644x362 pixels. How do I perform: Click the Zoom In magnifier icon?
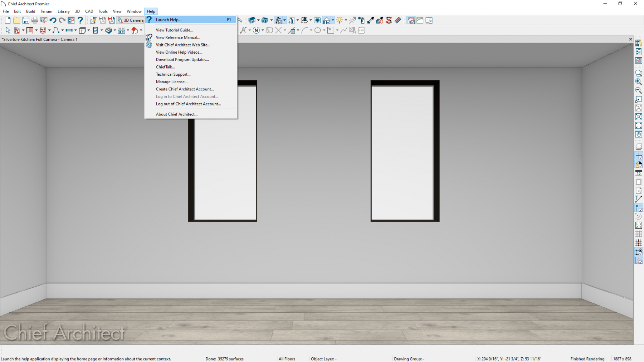[x=638, y=82]
